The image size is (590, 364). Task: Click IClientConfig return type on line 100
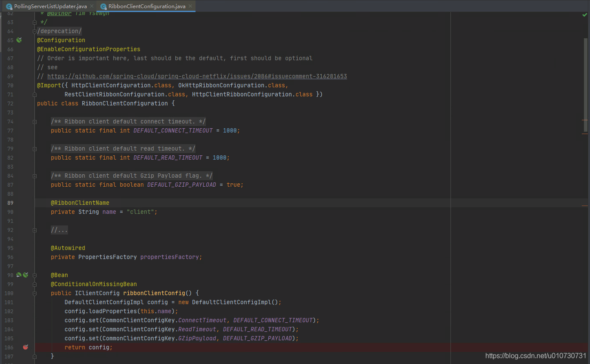[97, 293]
